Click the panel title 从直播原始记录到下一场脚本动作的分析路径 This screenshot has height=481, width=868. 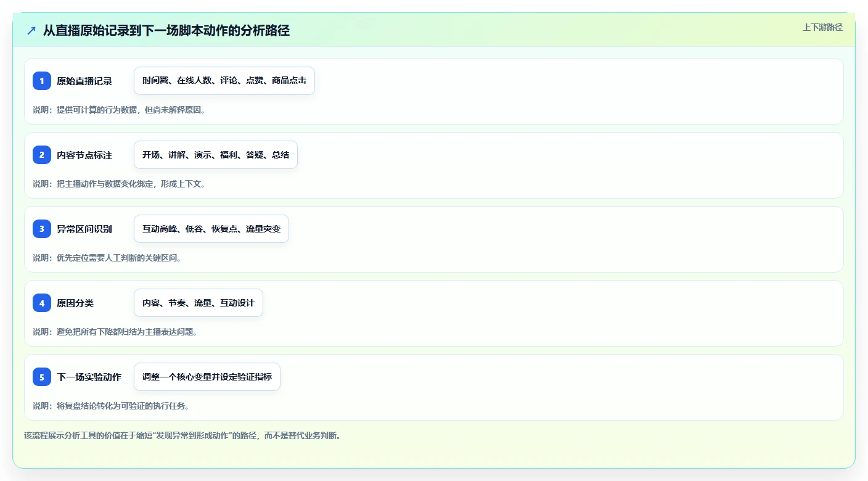[x=166, y=30]
